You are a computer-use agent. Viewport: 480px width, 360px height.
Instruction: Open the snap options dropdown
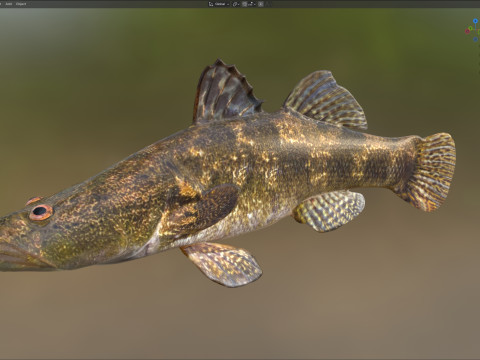click(x=252, y=4)
